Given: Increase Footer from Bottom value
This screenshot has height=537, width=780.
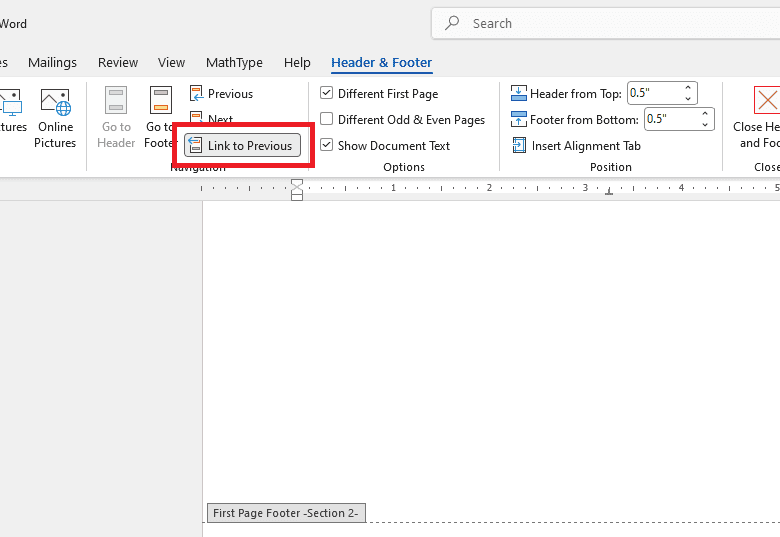Looking at the screenshot, I should tap(705, 114).
